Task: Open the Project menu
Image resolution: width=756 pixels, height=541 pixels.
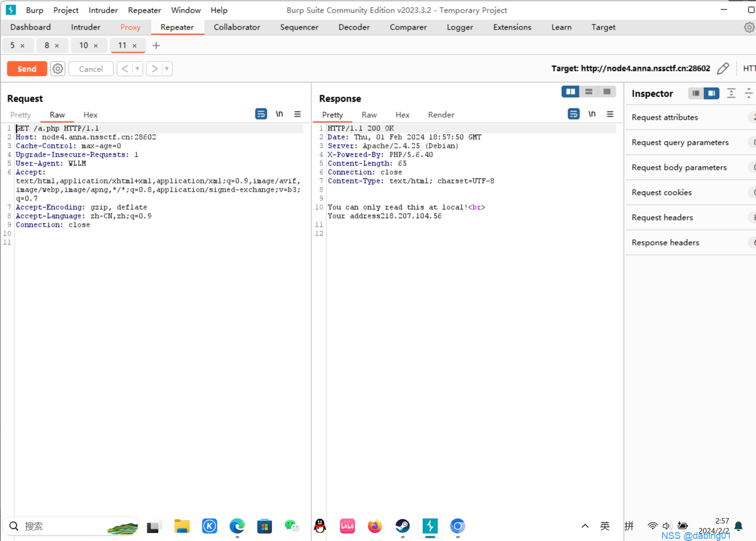Action: [x=66, y=10]
